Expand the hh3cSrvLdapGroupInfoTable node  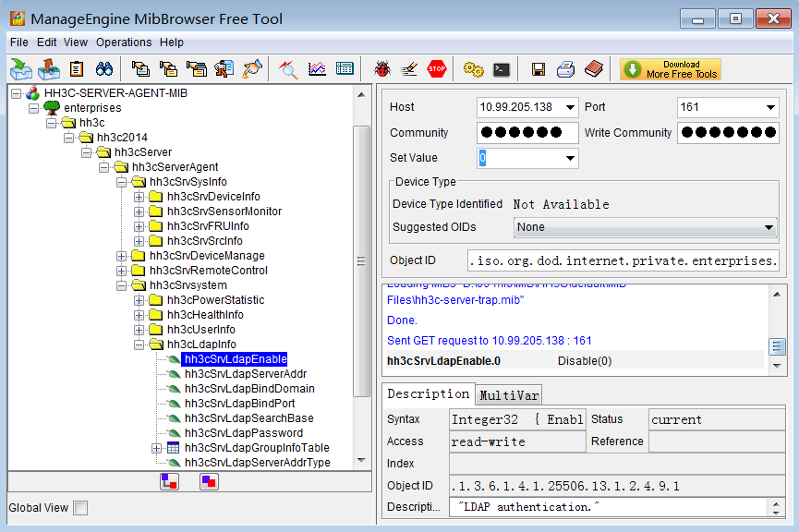point(156,449)
